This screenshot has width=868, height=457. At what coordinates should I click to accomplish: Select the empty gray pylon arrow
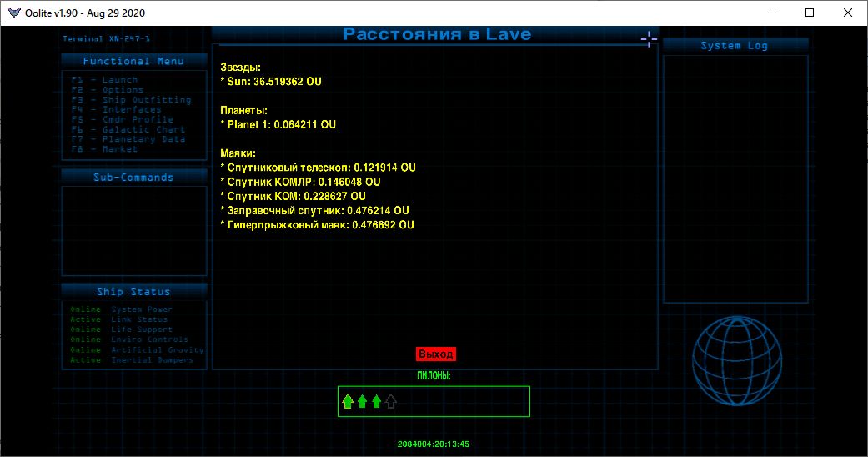[391, 402]
